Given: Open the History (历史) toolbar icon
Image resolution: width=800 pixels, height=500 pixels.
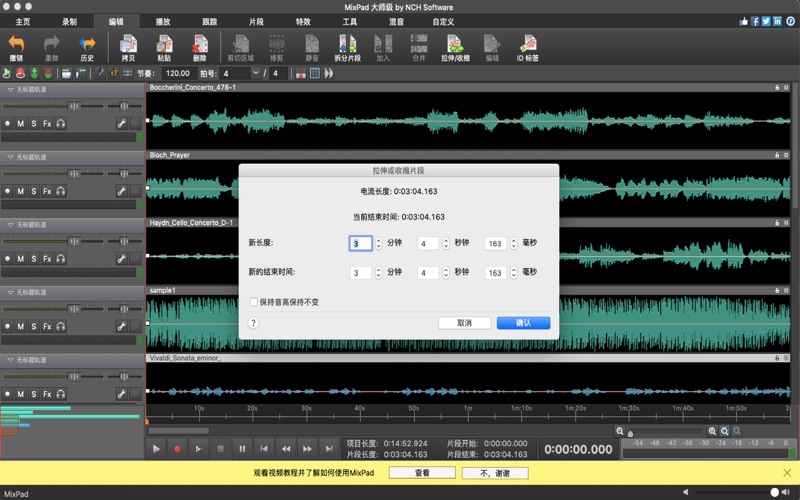Looking at the screenshot, I should point(87,46).
